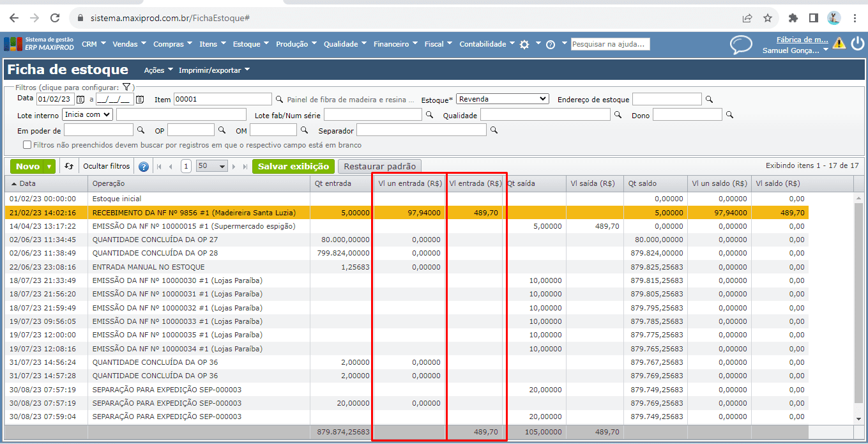Expand the 'Inicia com' Lote interno dropdown

click(88, 115)
